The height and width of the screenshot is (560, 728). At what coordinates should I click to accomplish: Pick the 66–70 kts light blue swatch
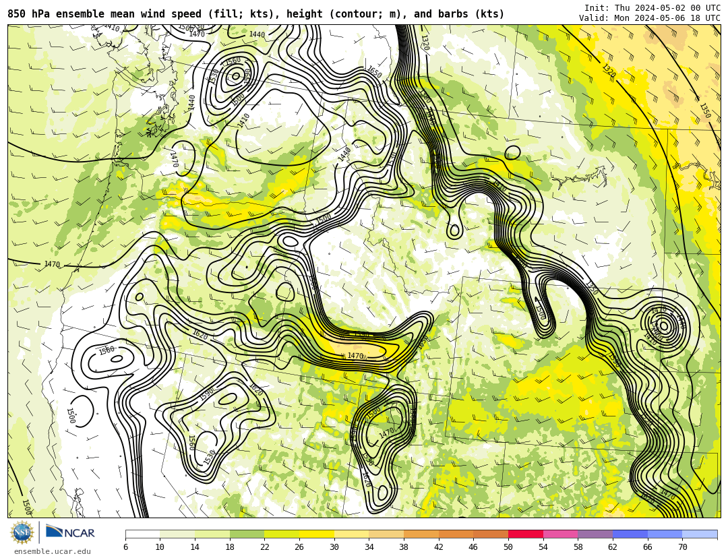click(665, 534)
